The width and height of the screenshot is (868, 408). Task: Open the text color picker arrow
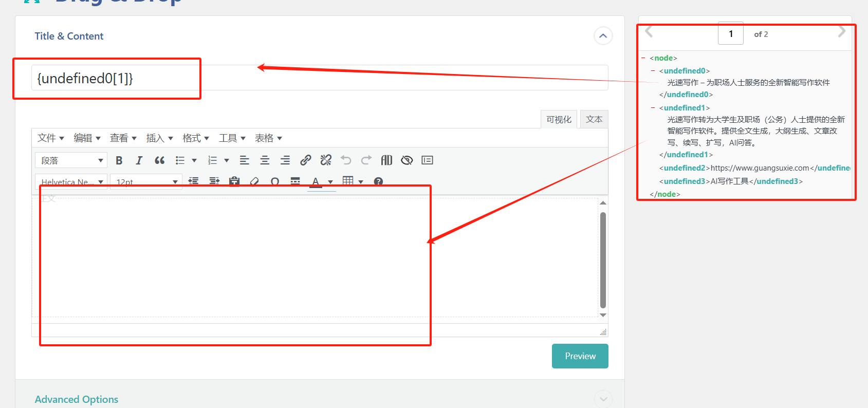click(330, 181)
